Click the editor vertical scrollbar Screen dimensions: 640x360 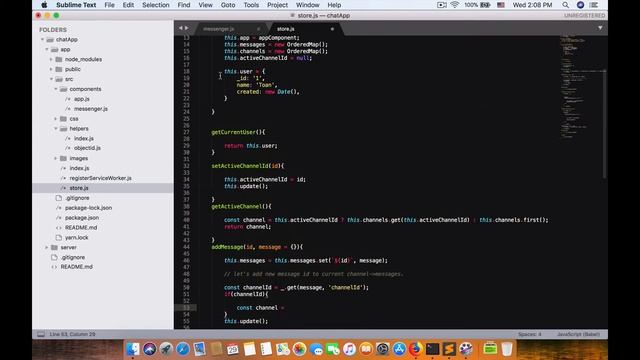[604, 124]
